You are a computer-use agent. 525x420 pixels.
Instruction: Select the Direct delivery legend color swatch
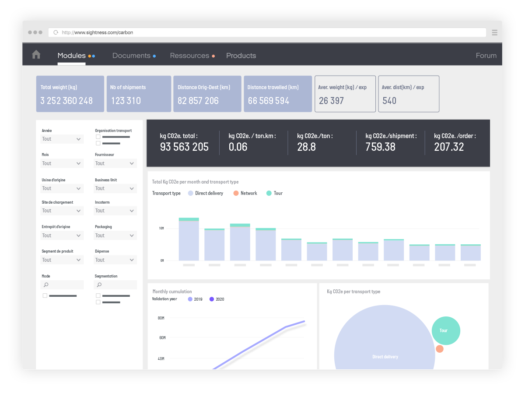pos(190,193)
